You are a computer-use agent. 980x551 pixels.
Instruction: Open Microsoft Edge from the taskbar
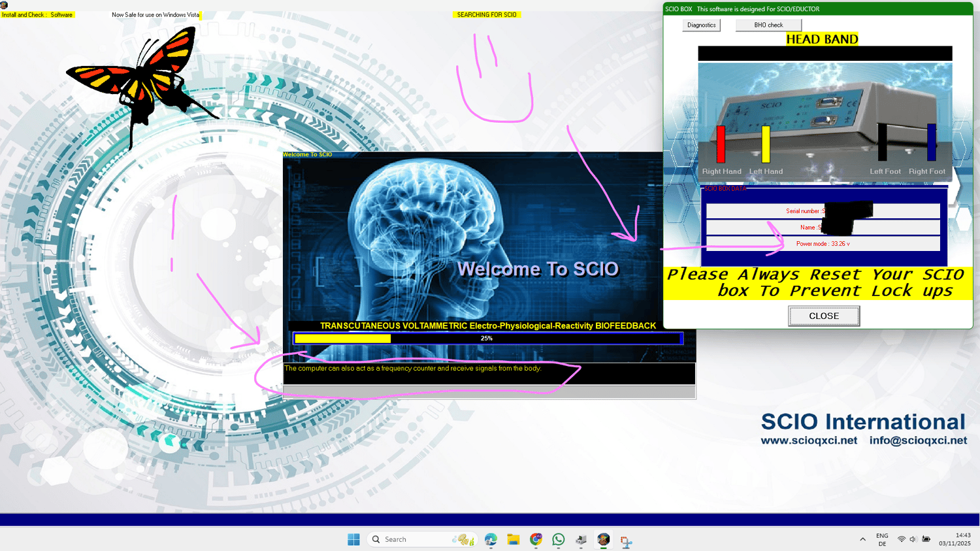pos(491,539)
